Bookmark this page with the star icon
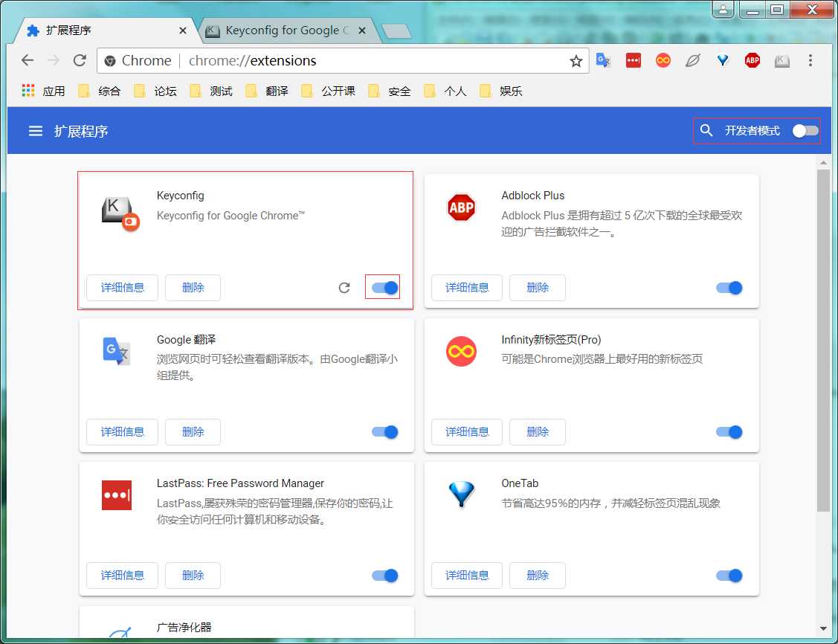This screenshot has width=838, height=644. (576, 61)
